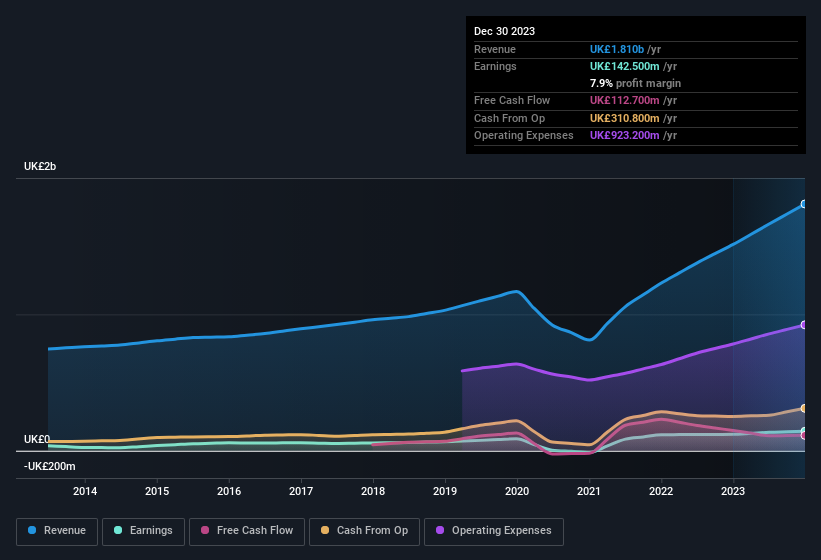Click the -UK£200m y-axis label

[x=50, y=466]
